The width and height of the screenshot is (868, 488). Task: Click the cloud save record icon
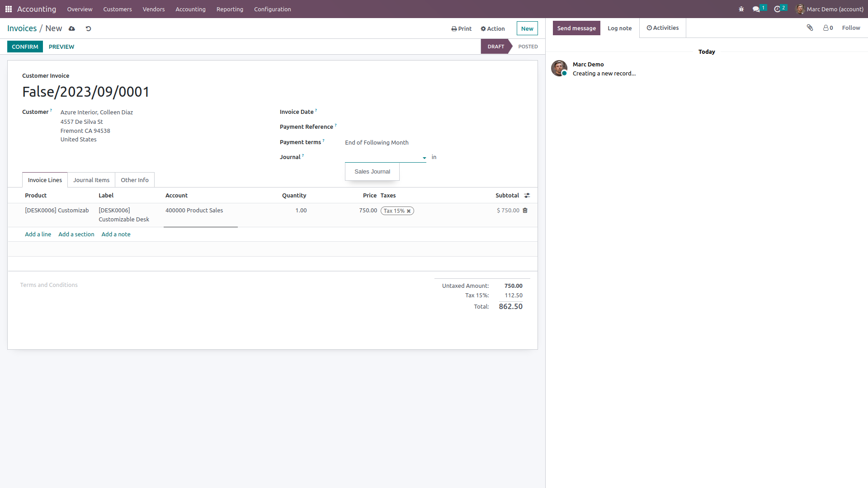(72, 28)
